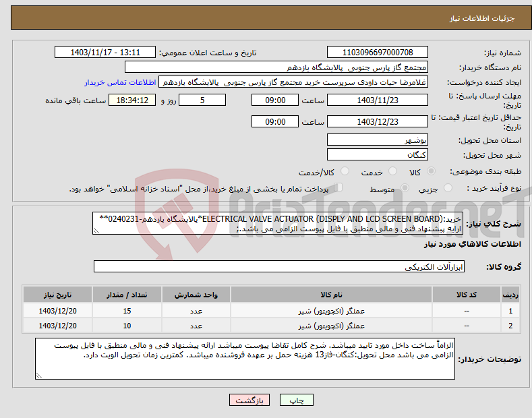Image resolution: width=532 pixels, height=418 pixels.
Task: Click the request creator field
Action: (293, 82)
